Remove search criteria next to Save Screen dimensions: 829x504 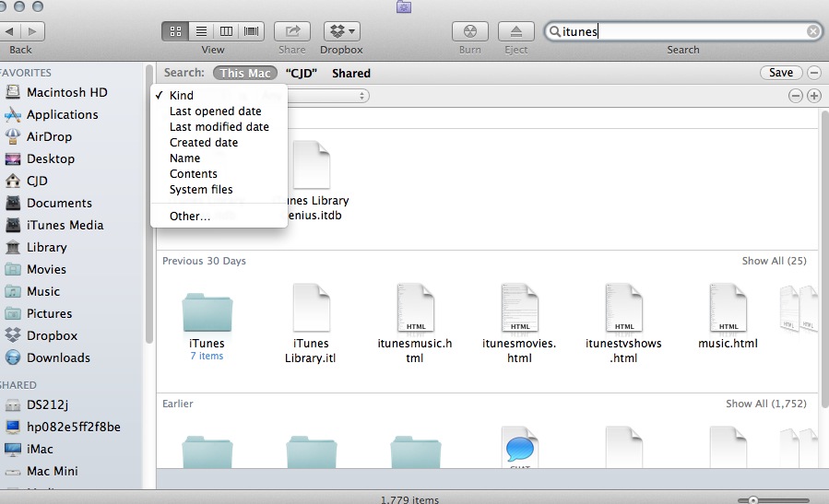[x=814, y=73]
